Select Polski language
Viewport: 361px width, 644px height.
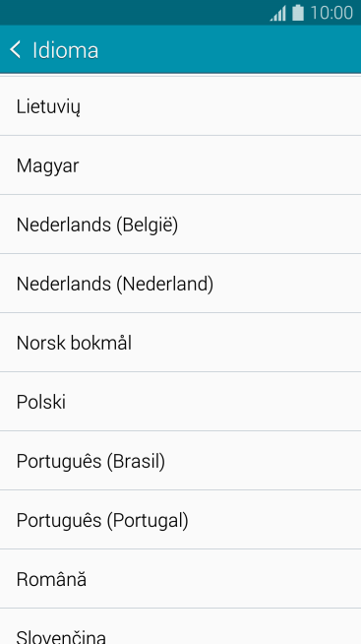pos(181,402)
